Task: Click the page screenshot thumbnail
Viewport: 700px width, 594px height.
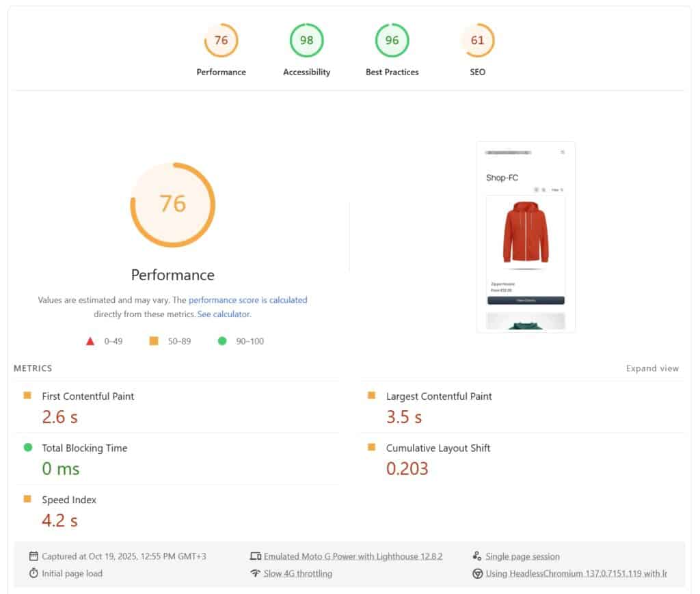Action: pos(525,237)
